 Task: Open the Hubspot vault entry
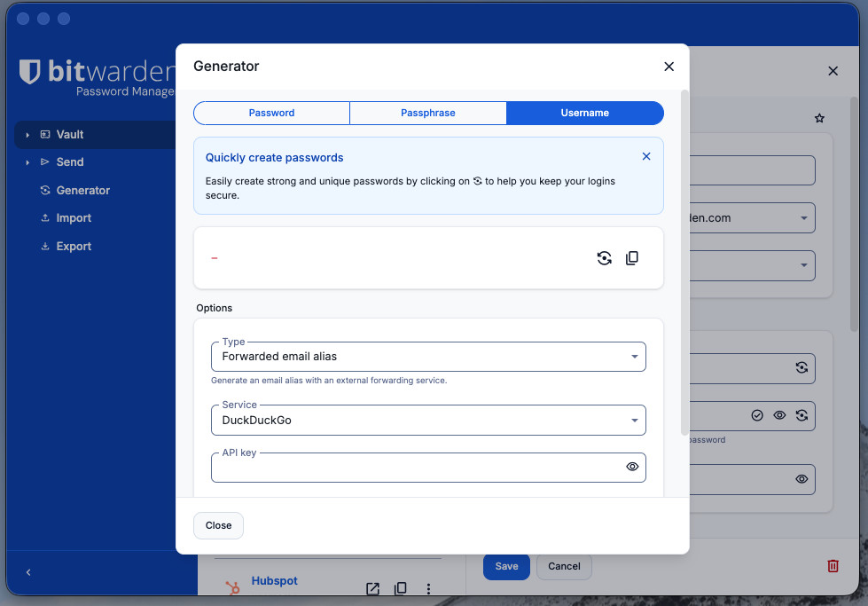274,580
